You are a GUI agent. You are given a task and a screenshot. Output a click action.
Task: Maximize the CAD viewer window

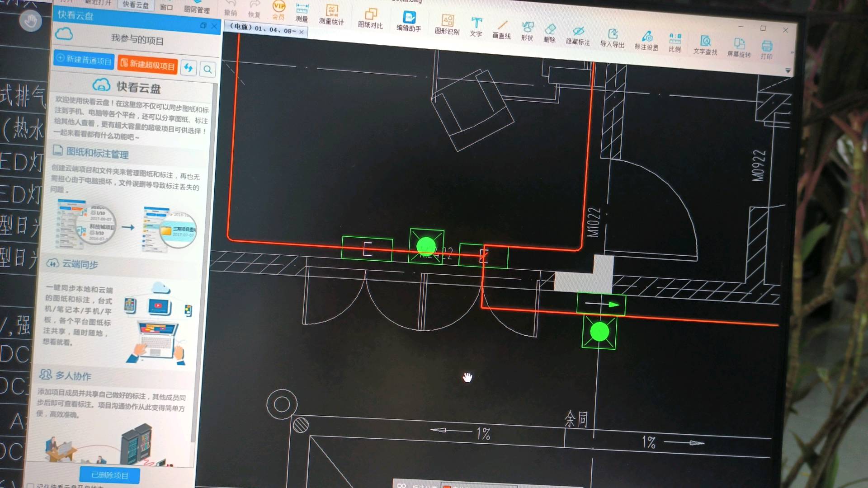point(763,28)
